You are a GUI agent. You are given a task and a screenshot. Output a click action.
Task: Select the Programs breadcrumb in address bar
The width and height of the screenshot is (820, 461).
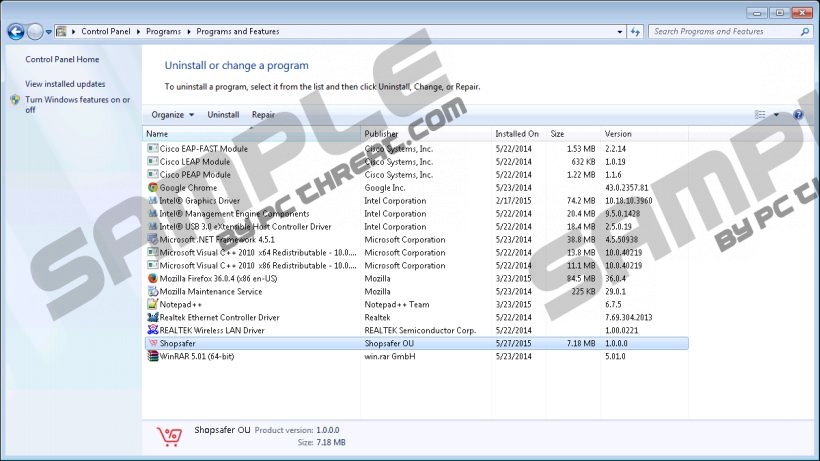(x=163, y=32)
